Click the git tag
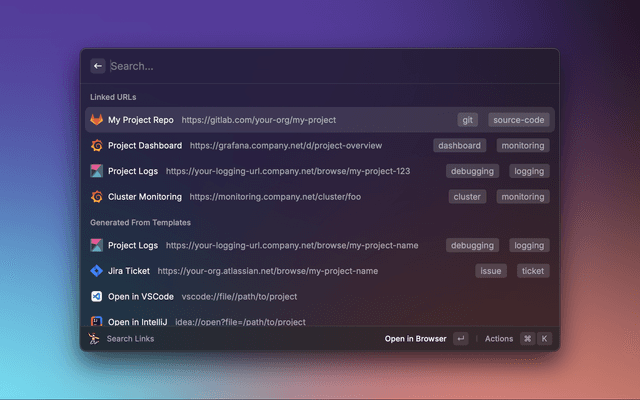Image resolution: width=640 pixels, height=400 pixels. tap(467, 120)
